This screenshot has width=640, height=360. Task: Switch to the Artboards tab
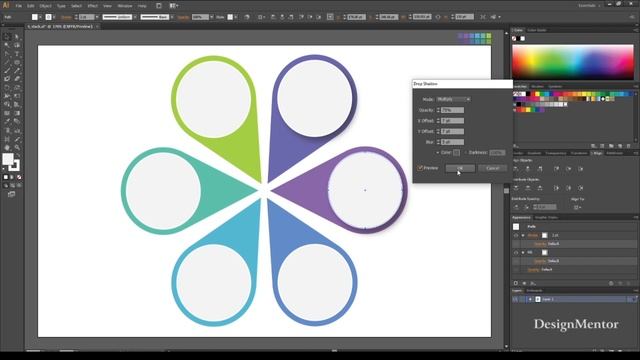pyautogui.click(x=534, y=291)
